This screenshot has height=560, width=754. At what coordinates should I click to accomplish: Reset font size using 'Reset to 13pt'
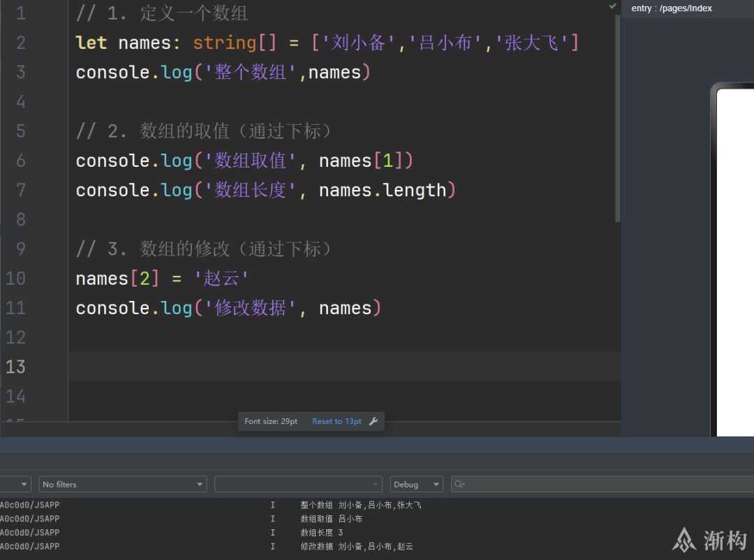[337, 422]
